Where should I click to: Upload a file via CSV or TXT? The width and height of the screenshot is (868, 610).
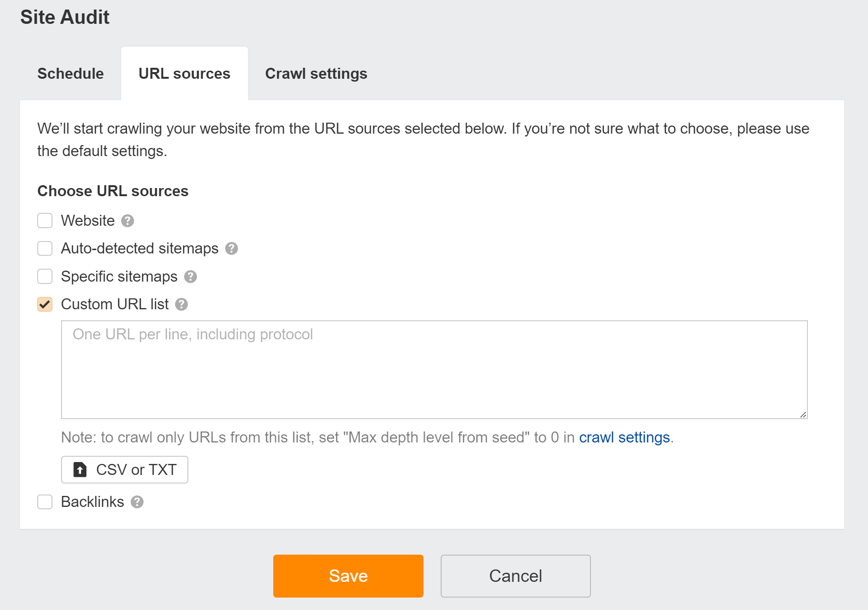click(x=124, y=470)
